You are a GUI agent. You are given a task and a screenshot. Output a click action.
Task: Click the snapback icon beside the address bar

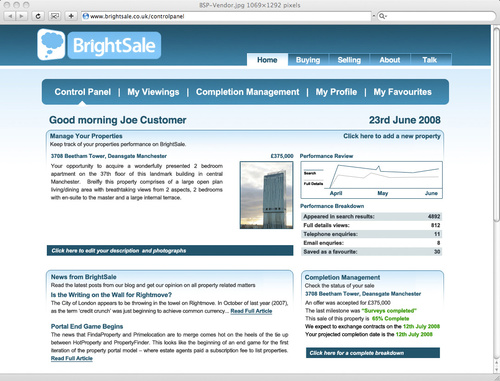pyautogui.click(x=54, y=16)
